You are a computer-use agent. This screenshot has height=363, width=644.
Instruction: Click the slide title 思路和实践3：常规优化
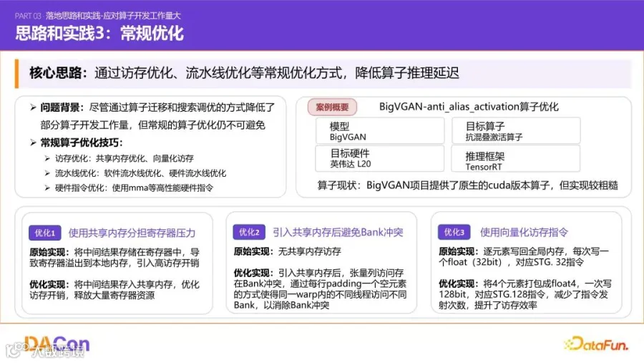point(99,34)
